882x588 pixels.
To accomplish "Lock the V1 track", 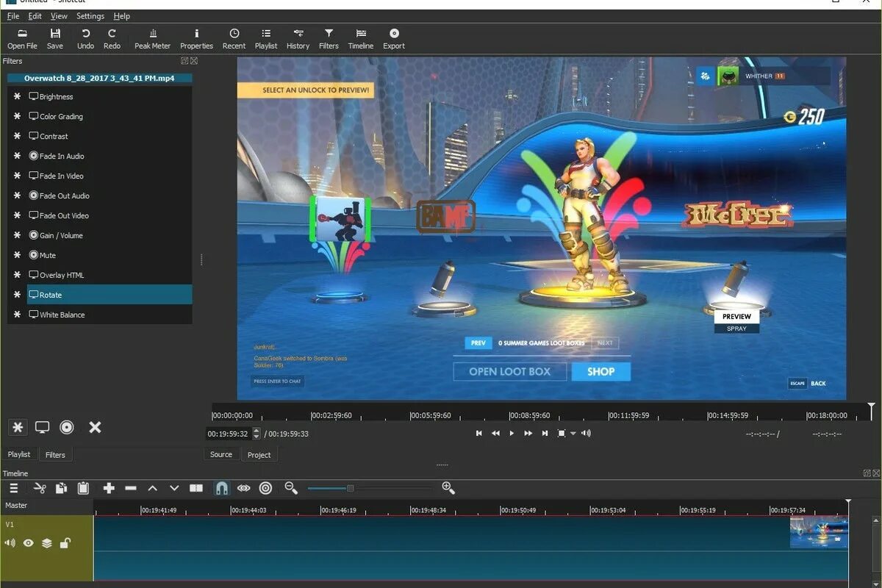I will (x=65, y=543).
